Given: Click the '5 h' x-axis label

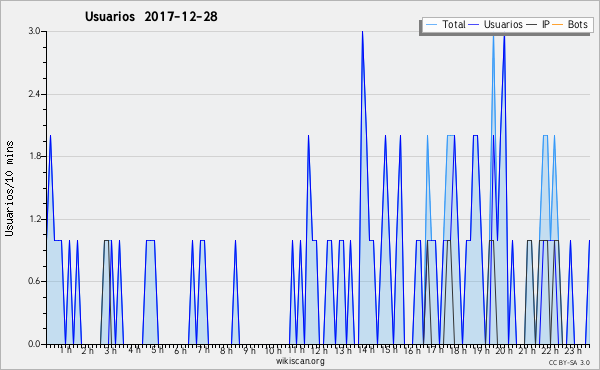Looking at the screenshot, I should tap(157, 350).
